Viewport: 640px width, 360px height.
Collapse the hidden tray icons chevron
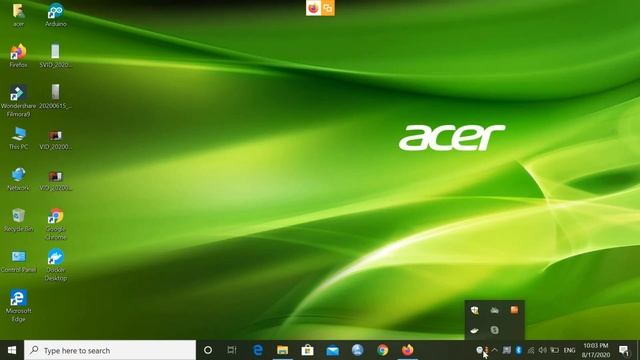(495, 350)
